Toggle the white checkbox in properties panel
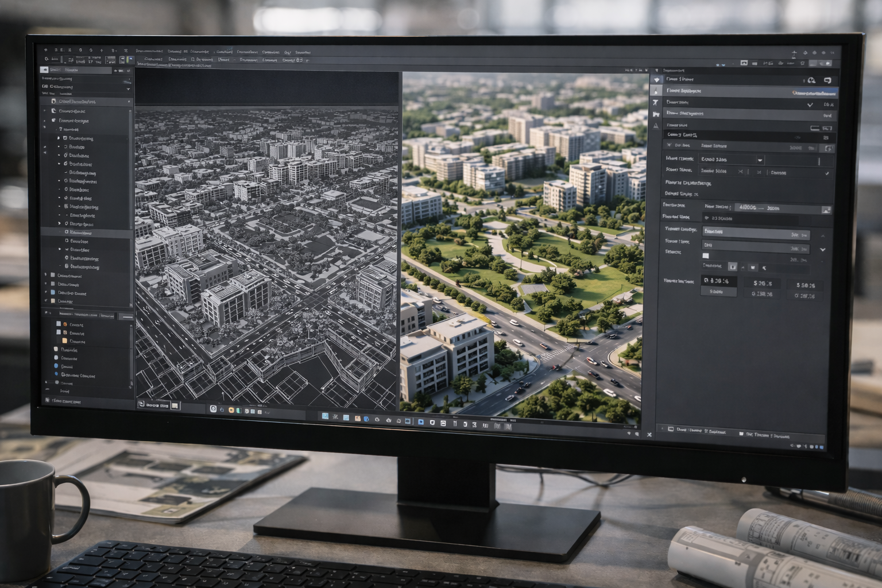 click(x=706, y=256)
